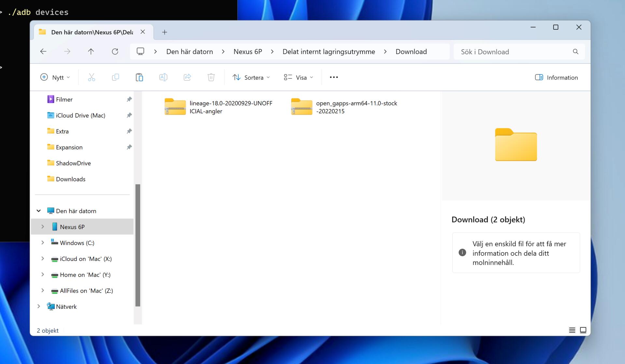Click the Delete trash icon
The image size is (625, 364).
[211, 77]
